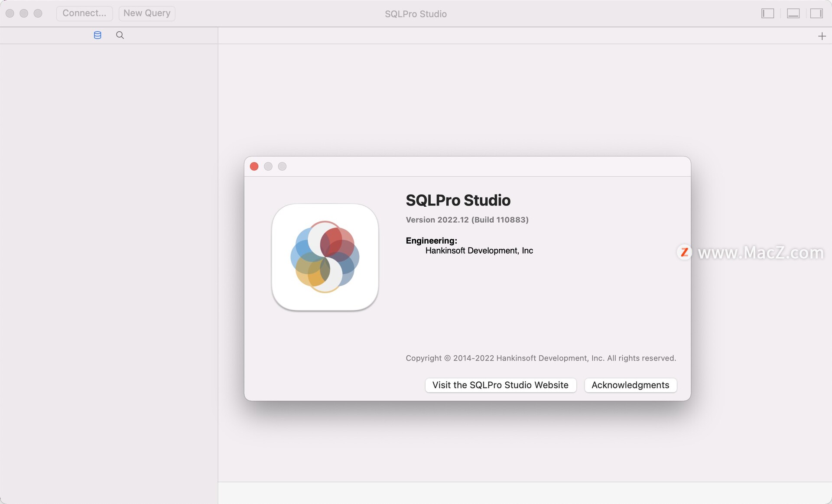The height and width of the screenshot is (504, 832).
Task: Open the Acknowledgments window
Action: pyautogui.click(x=630, y=385)
